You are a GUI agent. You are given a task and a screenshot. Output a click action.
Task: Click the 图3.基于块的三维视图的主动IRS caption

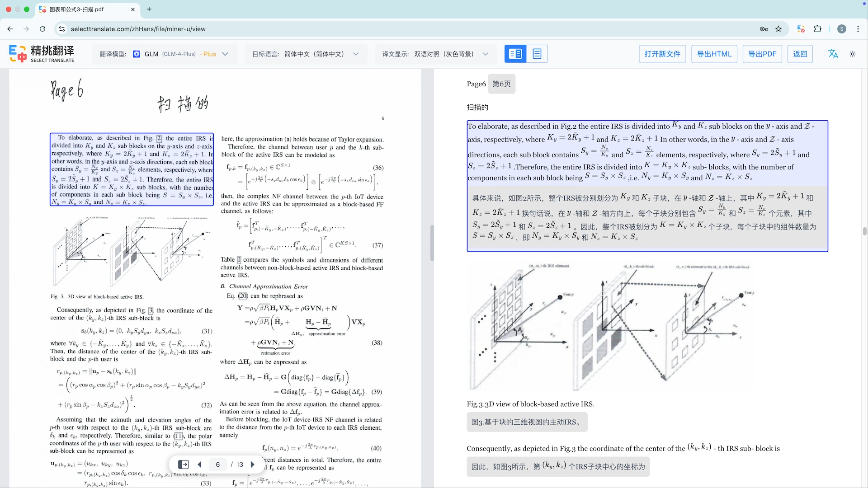coord(527,422)
